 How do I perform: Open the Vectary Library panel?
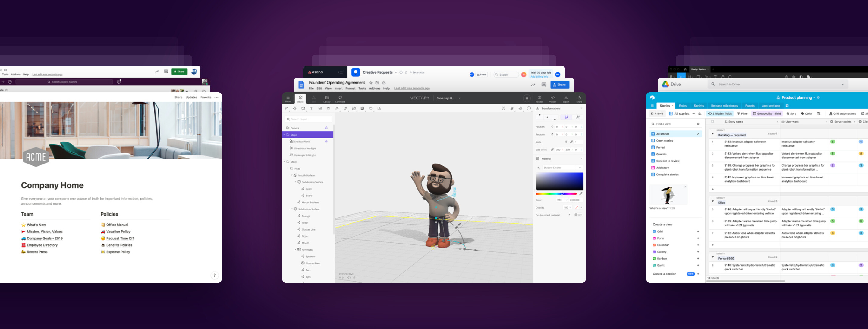pyautogui.click(x=326, y=98)
